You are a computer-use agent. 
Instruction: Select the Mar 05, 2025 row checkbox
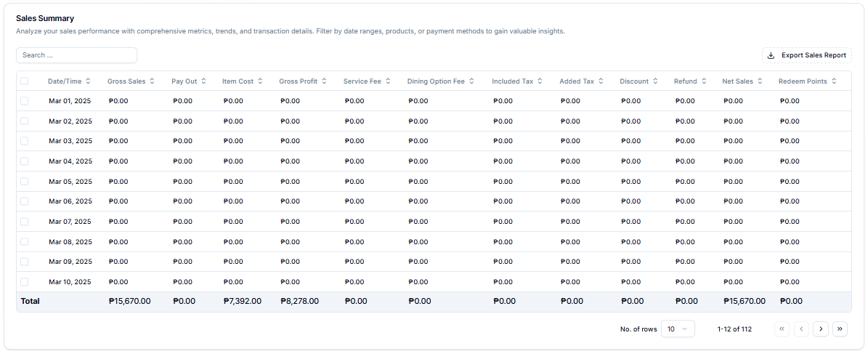25,181
